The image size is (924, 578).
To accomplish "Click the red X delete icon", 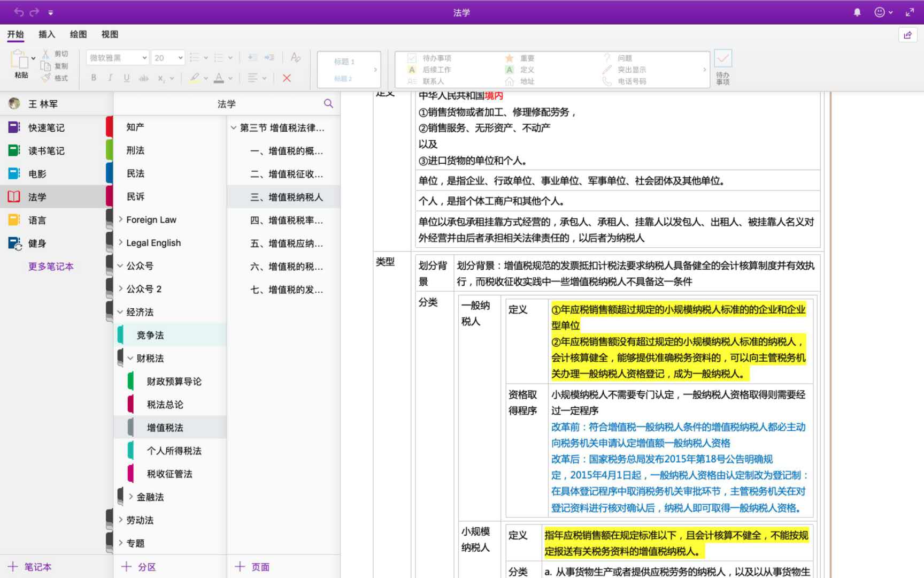I will click(287, 78).
